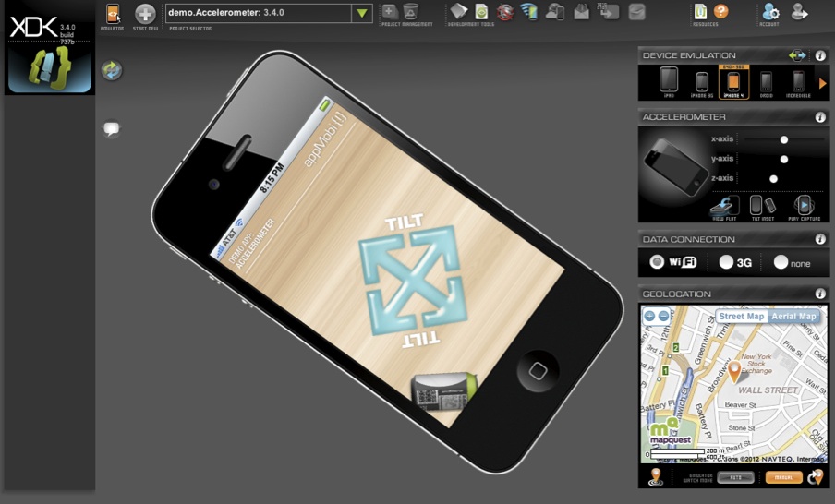Zoom in on the map
Viewport: 835px width, 504px height.
point(649,316)
